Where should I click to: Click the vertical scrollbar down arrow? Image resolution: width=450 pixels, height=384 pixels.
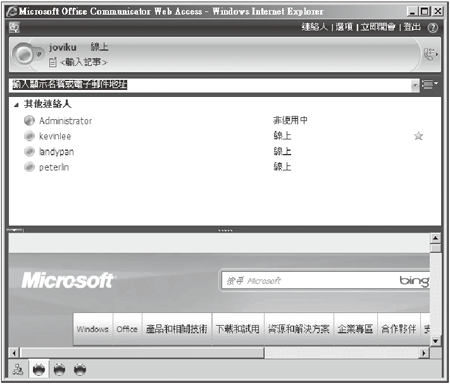(435, 341)
